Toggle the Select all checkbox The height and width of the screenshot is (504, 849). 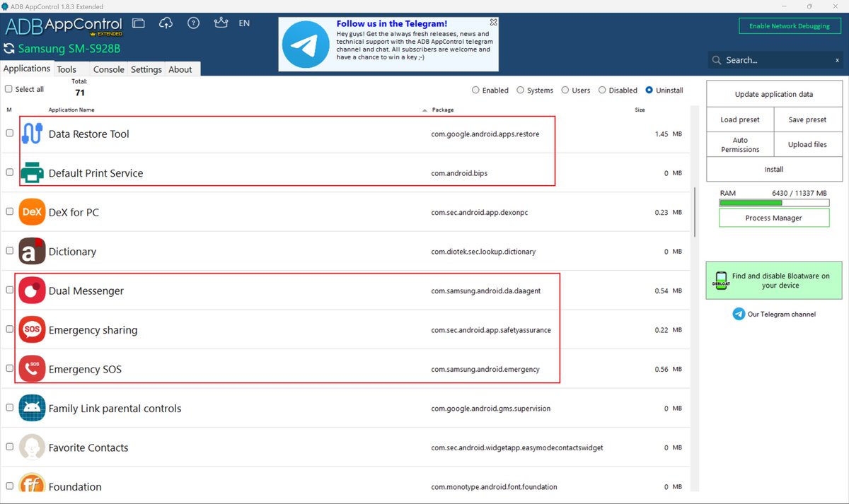[8, 89]
